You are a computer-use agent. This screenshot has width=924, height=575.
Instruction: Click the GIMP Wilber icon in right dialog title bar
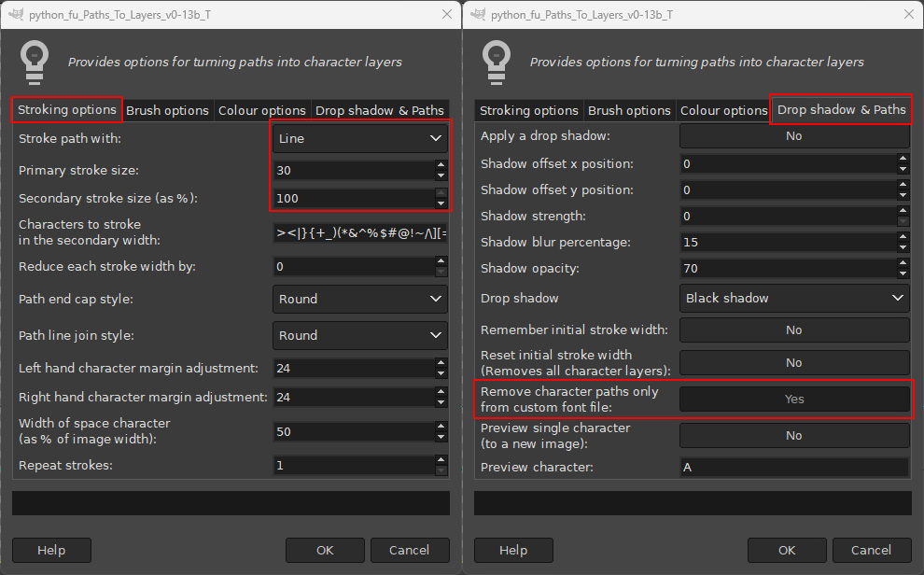pyautogui.click(x=478, y=14)
